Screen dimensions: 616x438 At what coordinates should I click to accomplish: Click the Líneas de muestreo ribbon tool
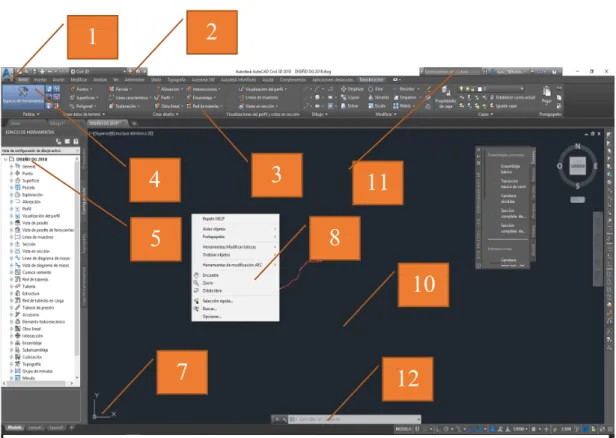258,97
